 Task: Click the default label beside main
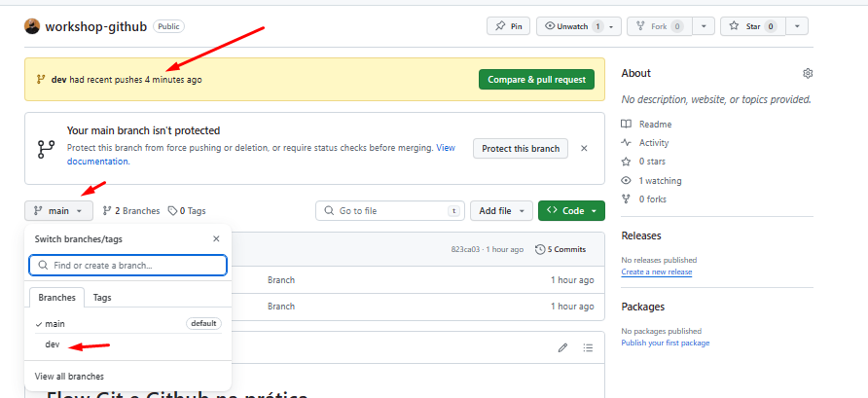click(203, 323)
